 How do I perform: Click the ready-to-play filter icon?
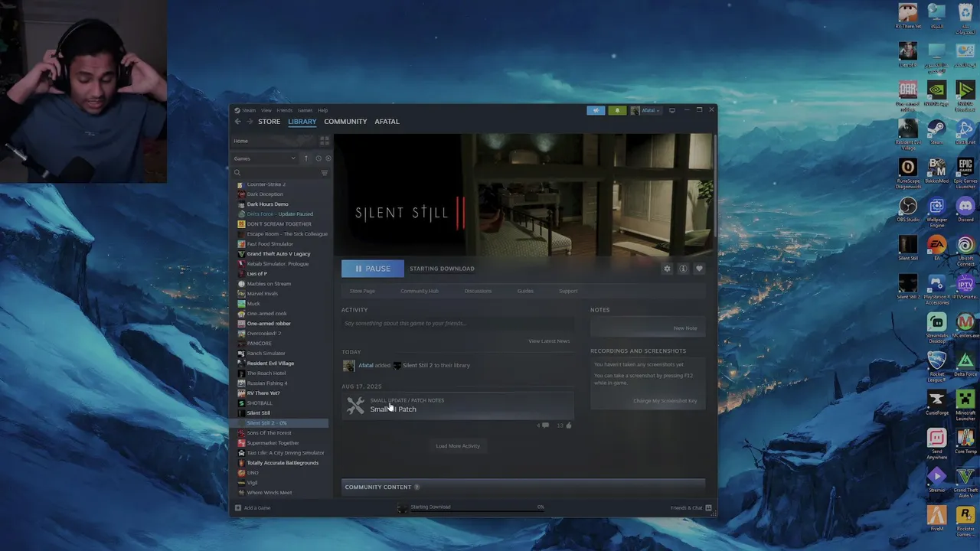pos(328,158)
